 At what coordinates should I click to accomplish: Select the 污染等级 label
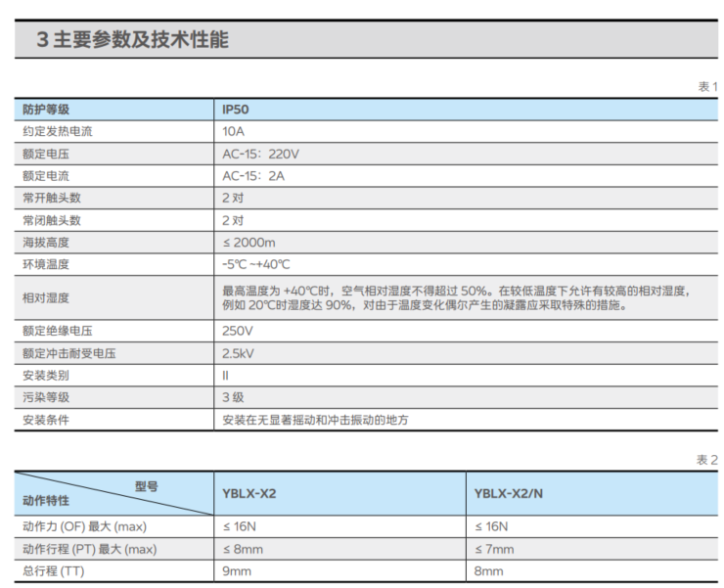click(x=46, y=397)
